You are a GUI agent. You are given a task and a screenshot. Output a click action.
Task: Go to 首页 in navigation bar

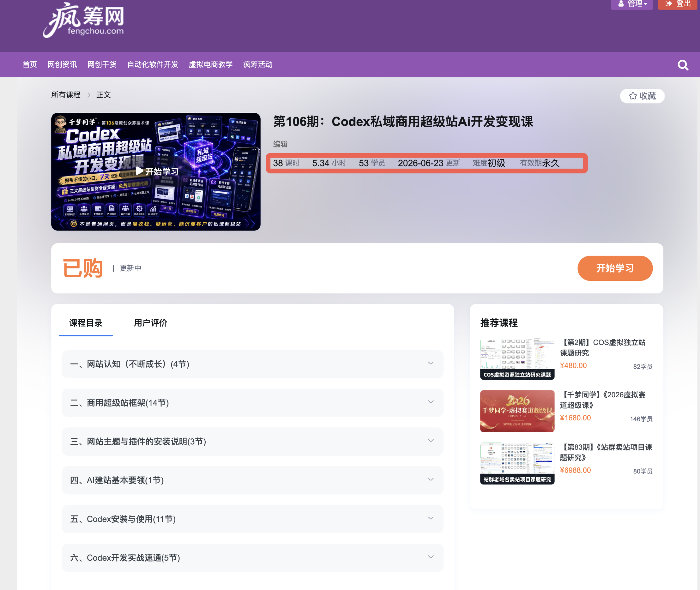tap(30, 65)
